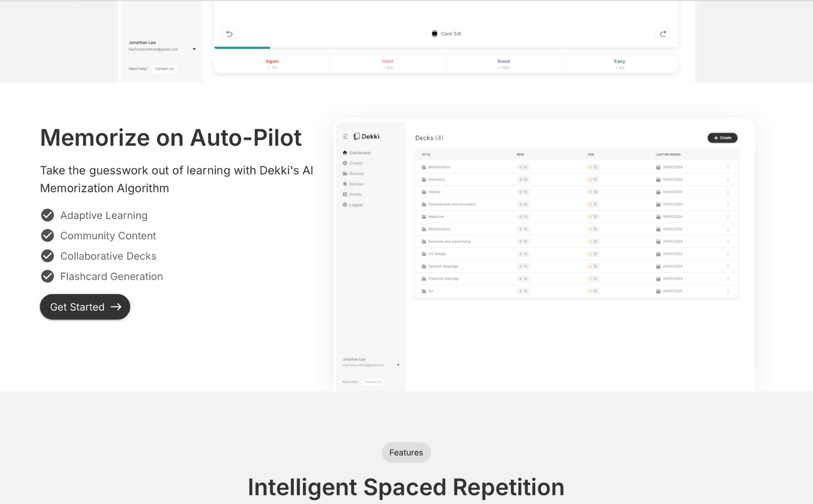Click the teal card progress bar
Image resolution: width=813 pixels, height=504 pixels.
[242, 47]
